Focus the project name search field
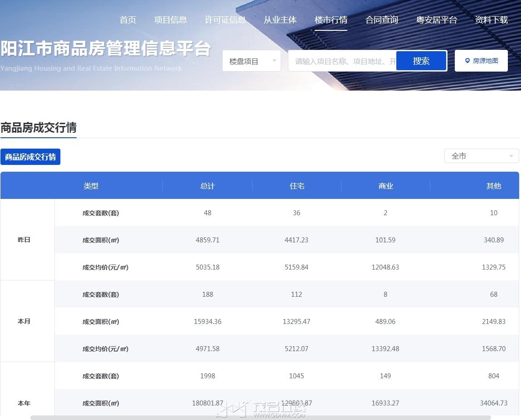The image size is (521, 420). pyautogui.click(x=342, y=61)
